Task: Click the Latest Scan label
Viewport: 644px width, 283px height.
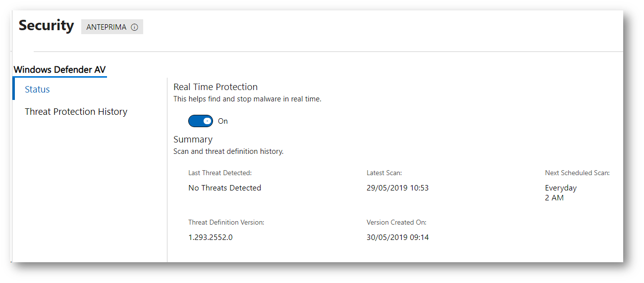Action: (384, 173)
